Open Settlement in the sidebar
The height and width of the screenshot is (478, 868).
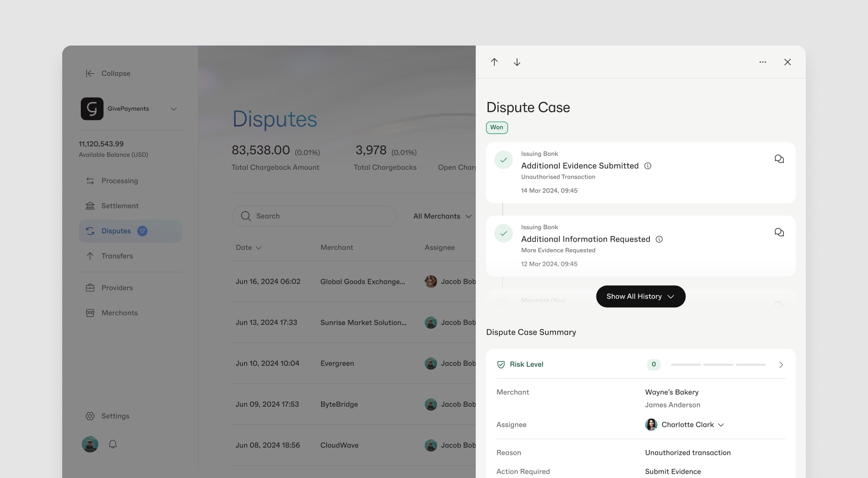[x=130, y=206]
